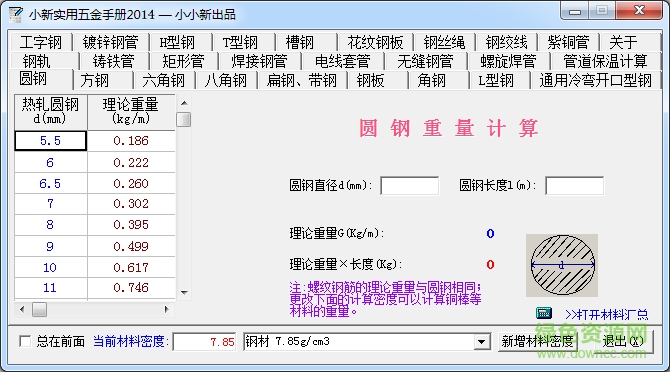The image size is (670, 372).
Task: Close the 小新实用五金手册 window
Action: tap(639, 11)
